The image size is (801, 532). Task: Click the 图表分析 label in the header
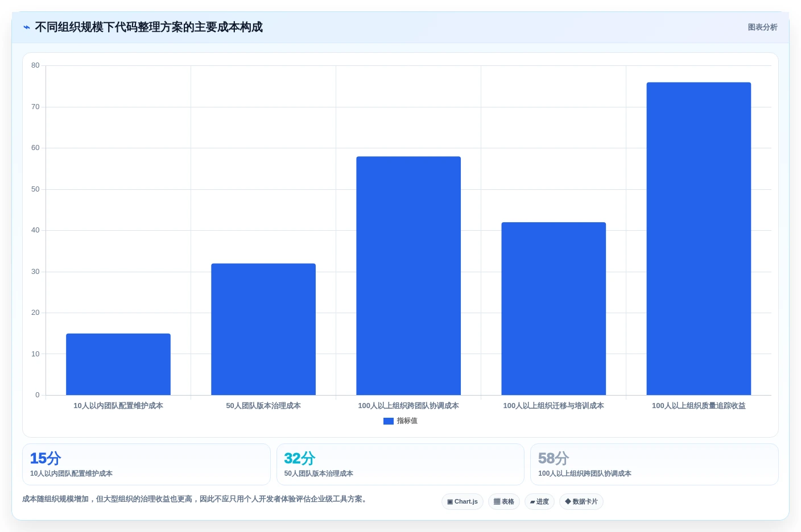[762, 27]
